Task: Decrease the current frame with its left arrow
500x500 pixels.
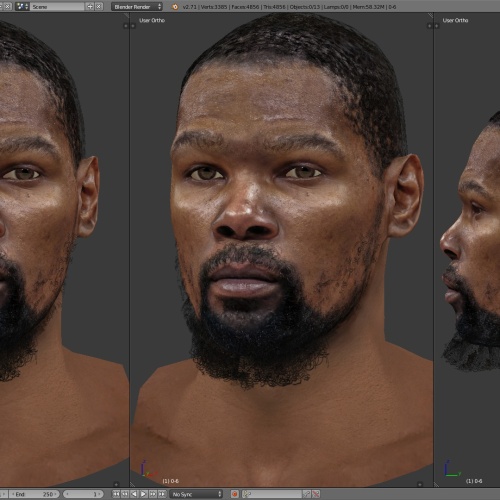Action: click(67, 494)
